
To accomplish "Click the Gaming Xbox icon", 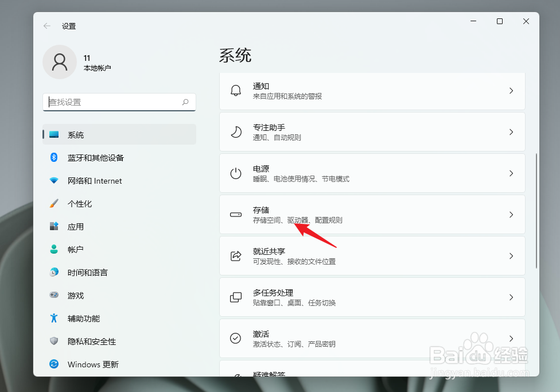I will 54,296.
